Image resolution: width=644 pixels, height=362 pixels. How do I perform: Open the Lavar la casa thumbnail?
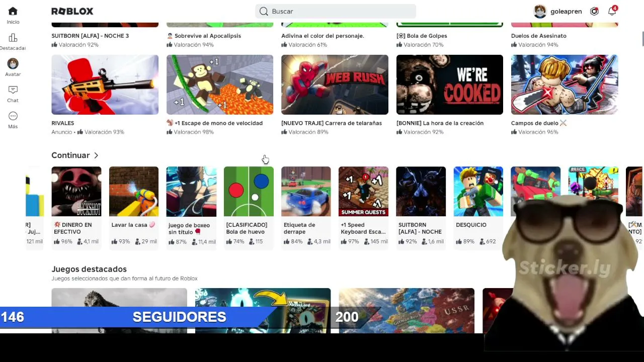[x=134, y=192]
